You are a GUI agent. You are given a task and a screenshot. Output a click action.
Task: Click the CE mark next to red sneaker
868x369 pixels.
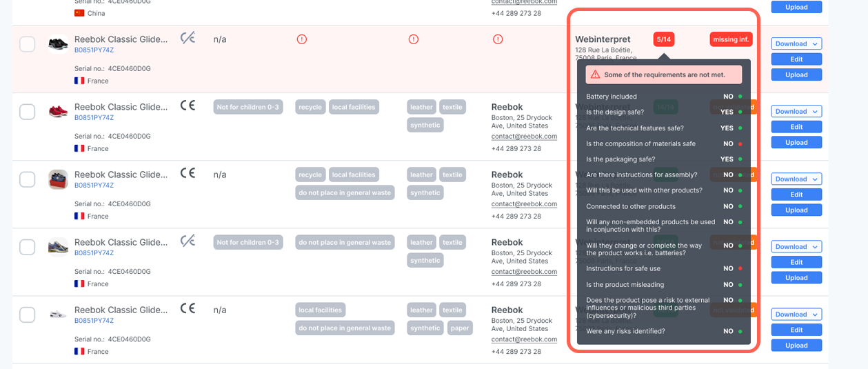188,106
